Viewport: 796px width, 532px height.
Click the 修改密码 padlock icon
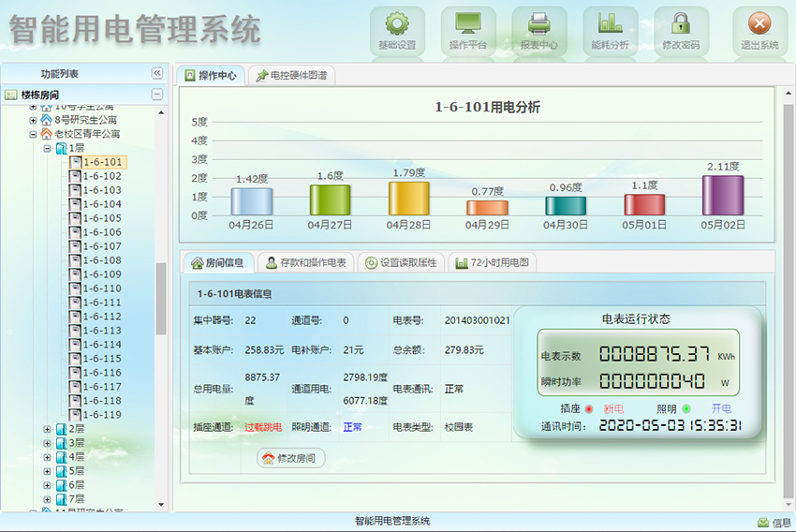pos(681,24)
